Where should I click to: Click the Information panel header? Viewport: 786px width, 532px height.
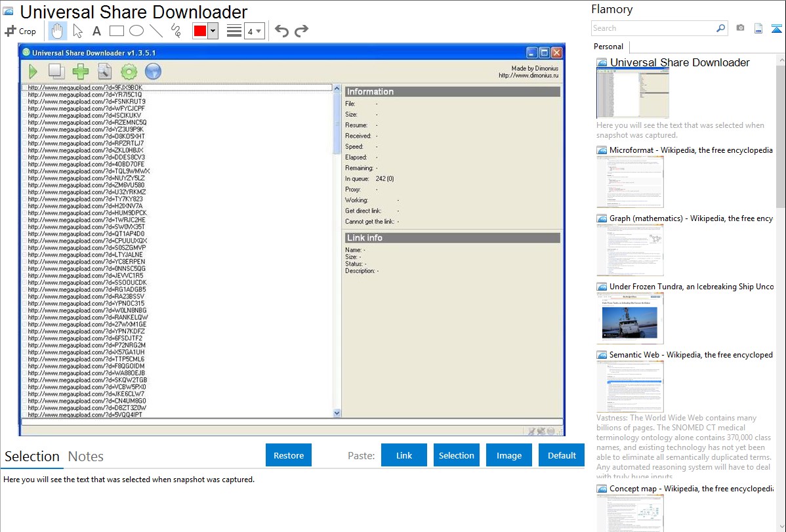click(x=452, y=92)
